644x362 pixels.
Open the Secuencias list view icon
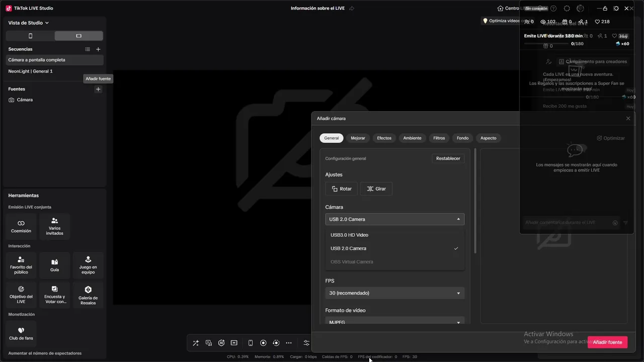(88, 49)
